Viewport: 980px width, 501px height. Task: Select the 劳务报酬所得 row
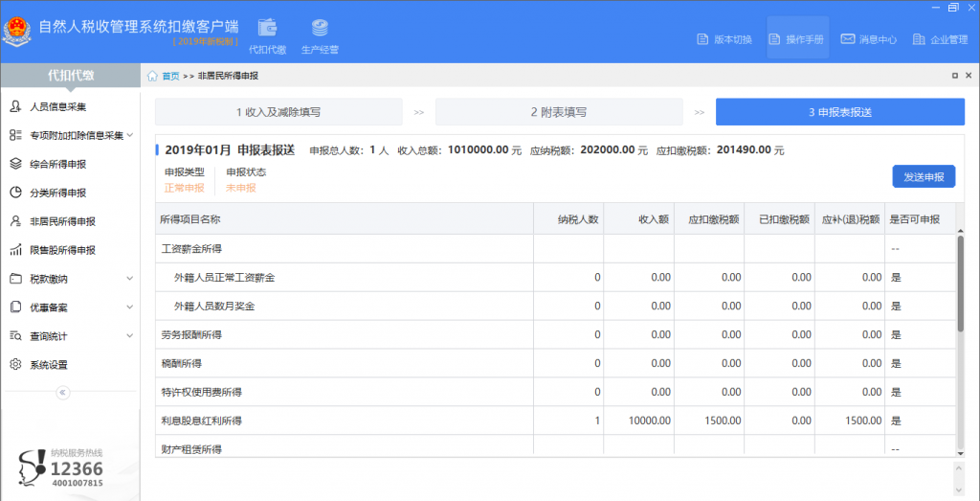[556, 334]
